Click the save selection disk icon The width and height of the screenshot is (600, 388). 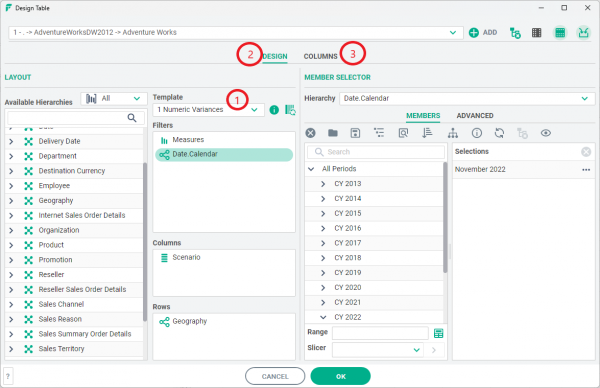(355, 133)
